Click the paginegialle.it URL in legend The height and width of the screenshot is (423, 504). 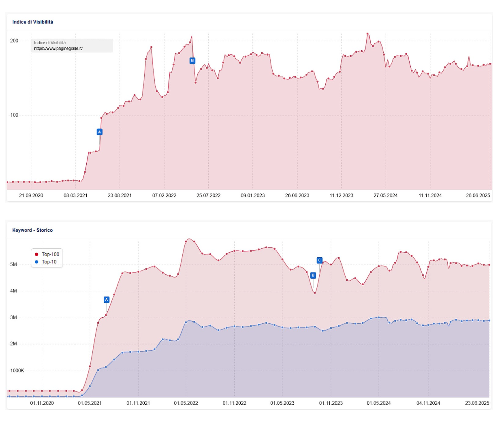click(x=58, y=49)
